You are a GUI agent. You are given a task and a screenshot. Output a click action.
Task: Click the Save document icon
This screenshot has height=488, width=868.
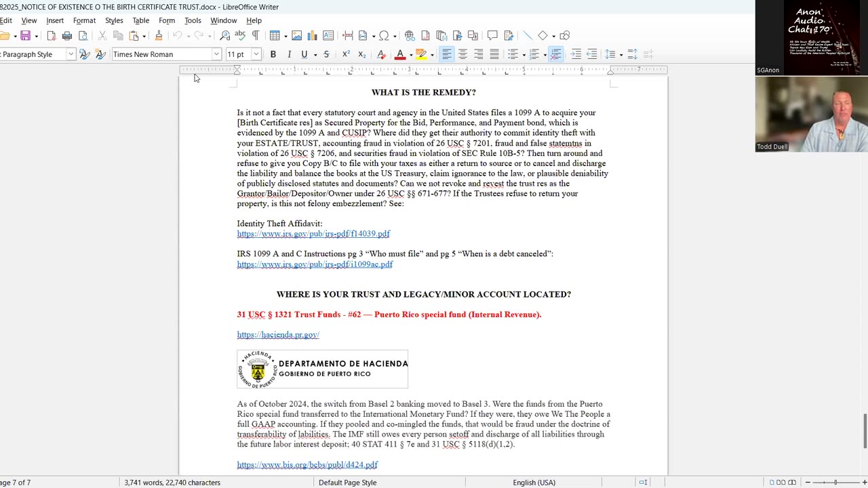25,36
